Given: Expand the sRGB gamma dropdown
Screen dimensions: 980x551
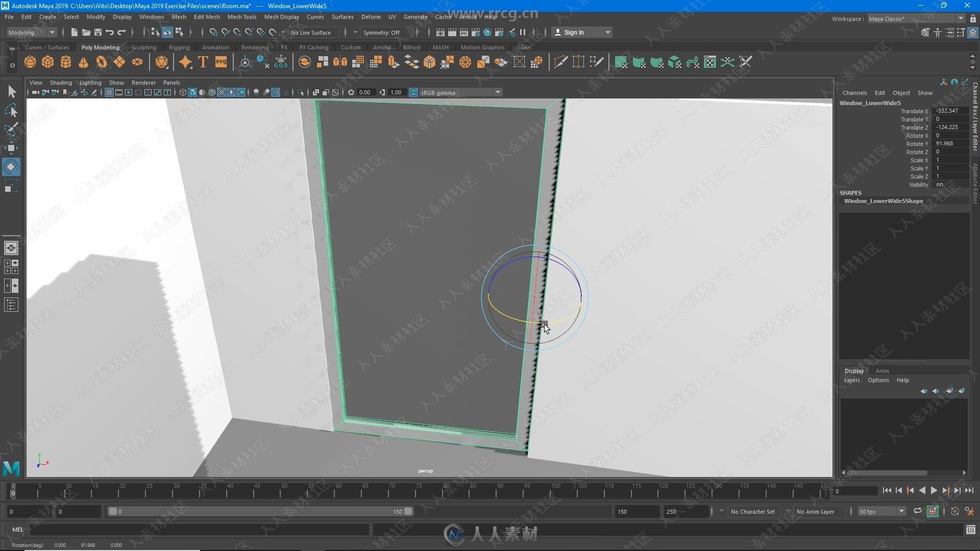Looking at the screenshot, I should [498, 92].
